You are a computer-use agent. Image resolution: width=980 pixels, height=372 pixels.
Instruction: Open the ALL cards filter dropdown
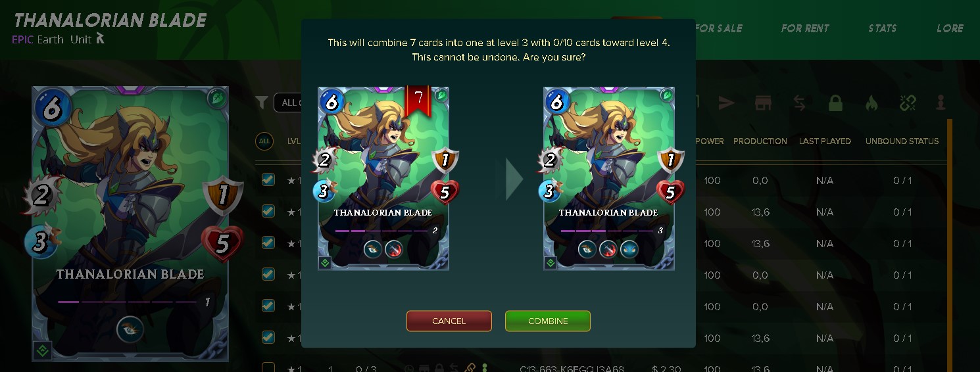288,103
